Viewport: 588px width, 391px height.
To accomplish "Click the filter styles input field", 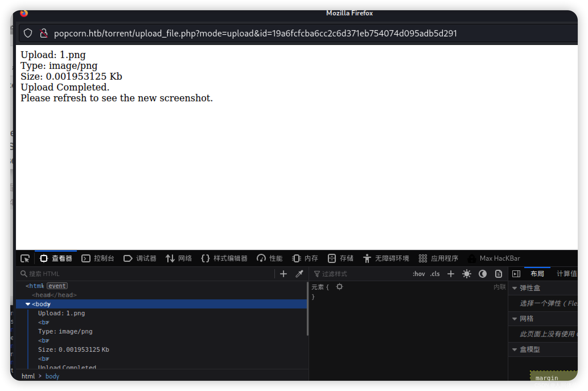I will point(360,274).
